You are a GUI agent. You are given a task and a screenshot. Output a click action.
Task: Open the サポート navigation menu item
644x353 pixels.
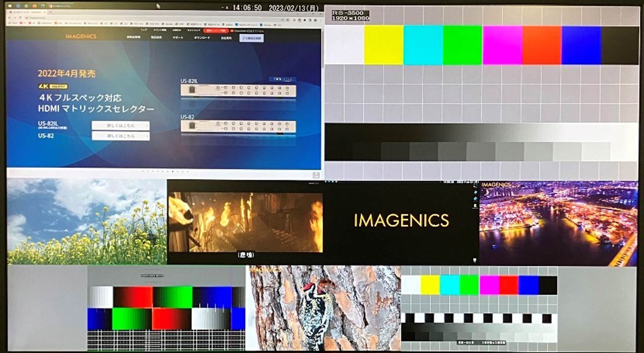point(178,38)
